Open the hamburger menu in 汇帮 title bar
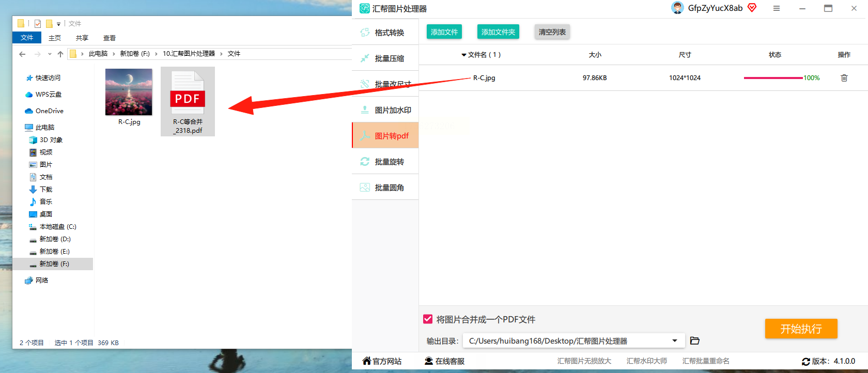Screen dimensions: 868x373 click(777, 8)
